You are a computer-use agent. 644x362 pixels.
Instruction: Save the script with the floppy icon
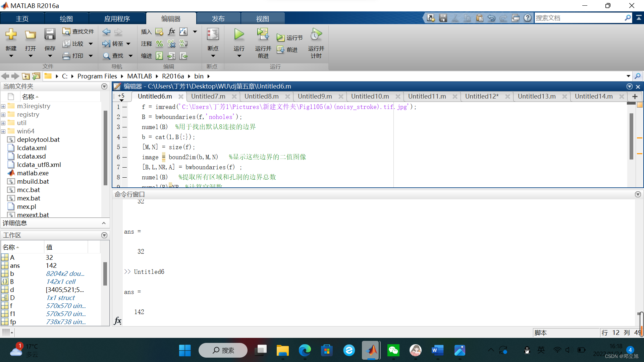[x=50, y=34]
